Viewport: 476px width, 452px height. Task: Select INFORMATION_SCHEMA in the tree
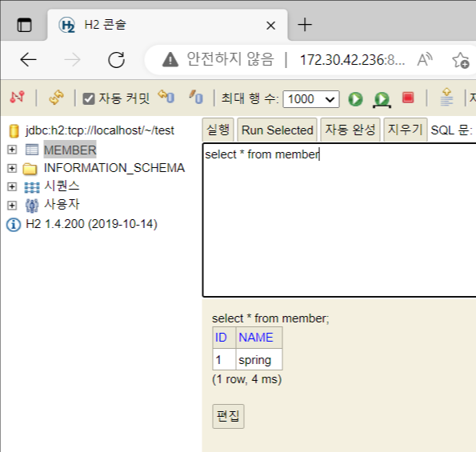tap(114, 168)
